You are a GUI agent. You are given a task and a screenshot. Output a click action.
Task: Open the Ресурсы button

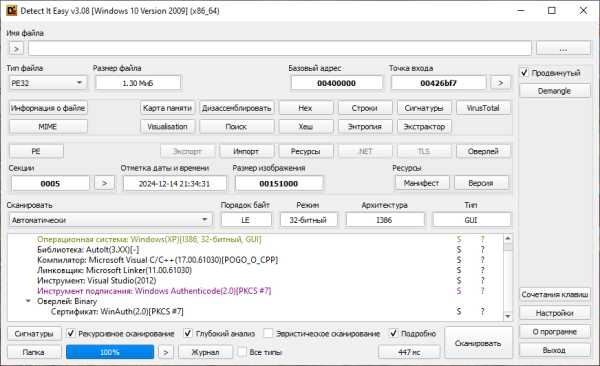(305, 151)
